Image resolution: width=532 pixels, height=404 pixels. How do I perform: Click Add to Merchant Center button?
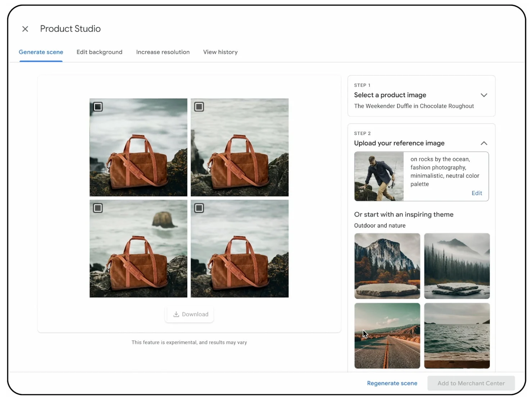[x=471, y=383]
